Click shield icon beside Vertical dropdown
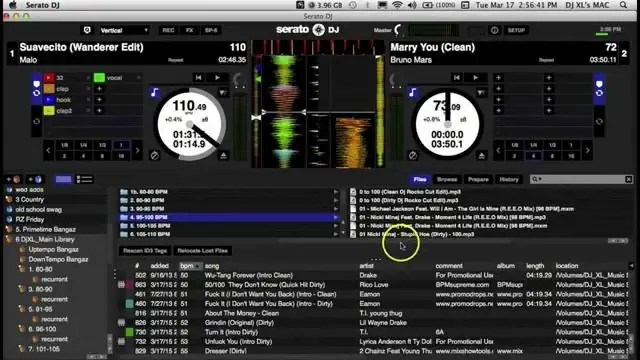 pyautogui.click(x=87, y=30)
